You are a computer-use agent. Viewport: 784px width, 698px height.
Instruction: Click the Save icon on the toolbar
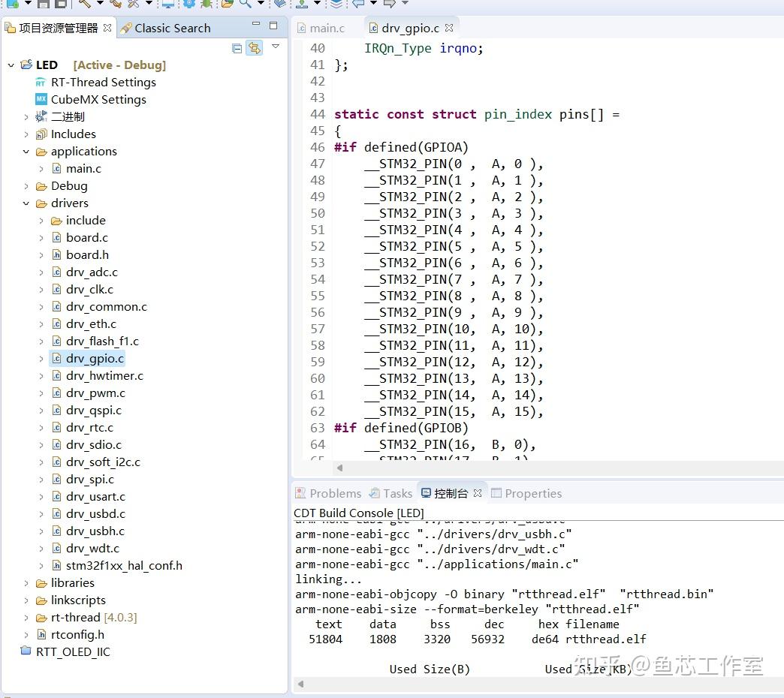pyautogui.click(x=43, y=5)
